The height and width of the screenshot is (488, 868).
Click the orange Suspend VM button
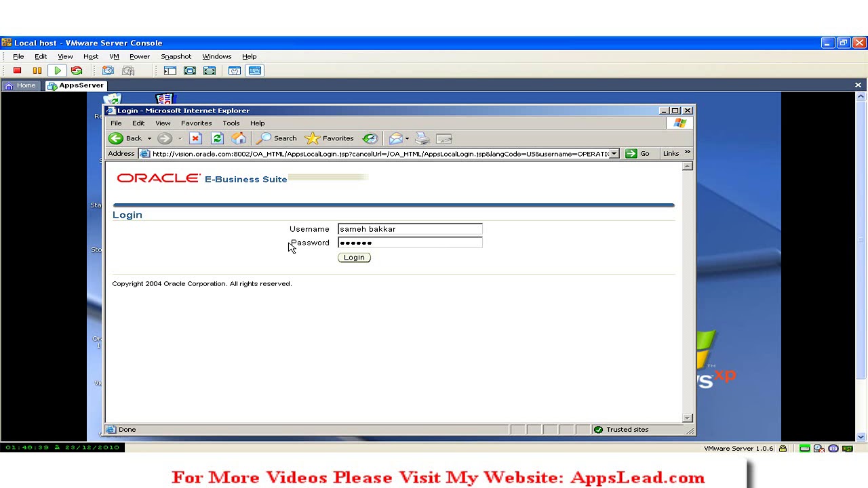click(37, 70)
